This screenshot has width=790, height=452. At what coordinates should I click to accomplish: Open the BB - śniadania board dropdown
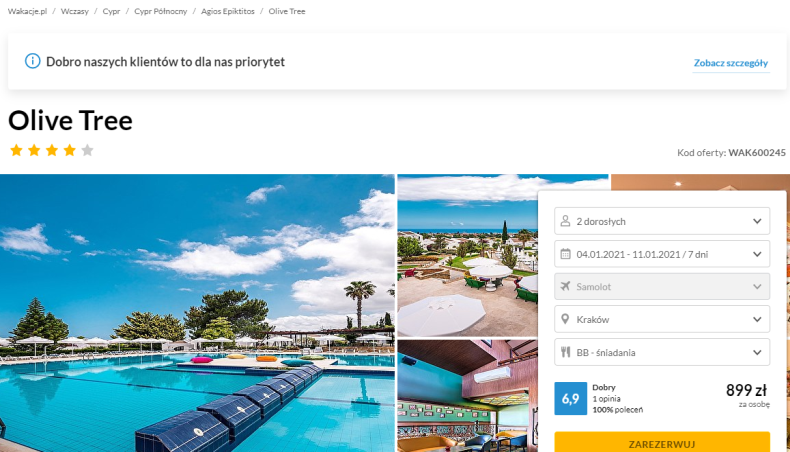coord(662,352)
